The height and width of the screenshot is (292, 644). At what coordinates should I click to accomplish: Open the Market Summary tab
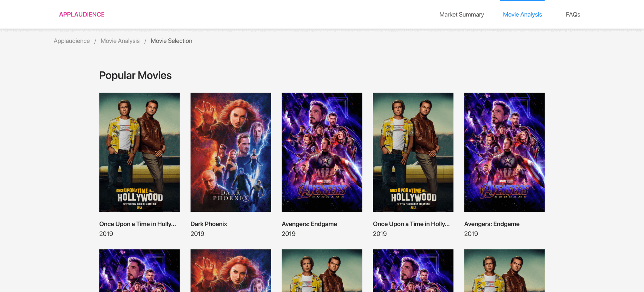coord(461,15)
